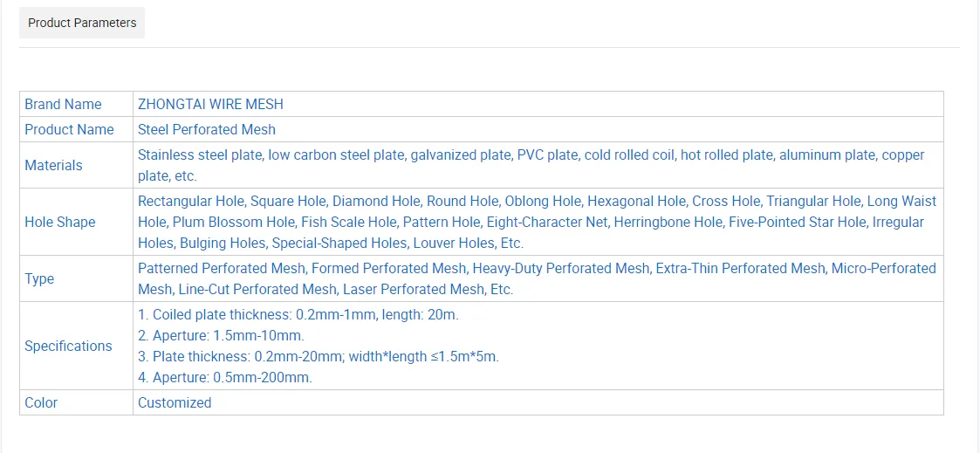Open the Product Parameters tab
Viewport: 980px width, 453px height.
tap(82, 23)
